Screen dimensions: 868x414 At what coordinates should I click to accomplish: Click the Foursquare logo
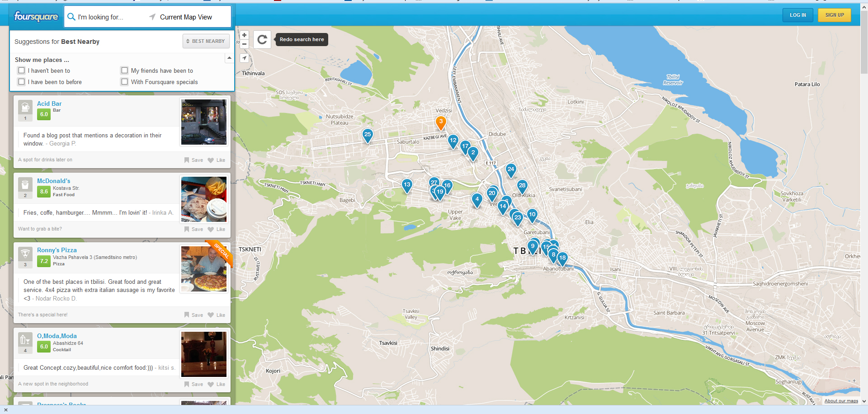pyautogui.click(x=36, y=17)
